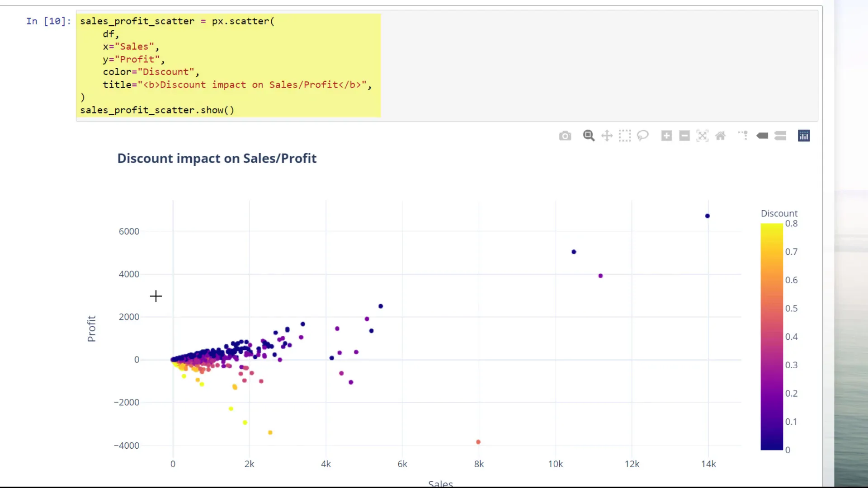Viewport: 868px width, 488px height.
Task: Zoom out using the minus icon
Action: coord(684,136)
